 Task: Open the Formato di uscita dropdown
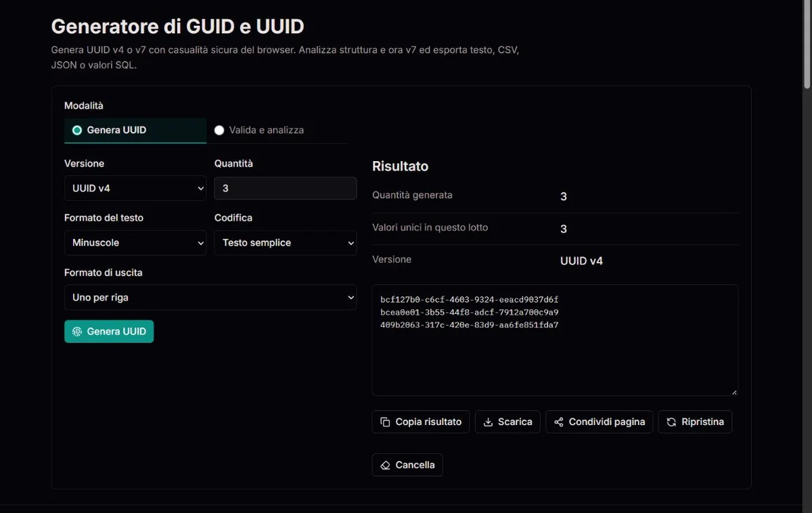[210, 297]
